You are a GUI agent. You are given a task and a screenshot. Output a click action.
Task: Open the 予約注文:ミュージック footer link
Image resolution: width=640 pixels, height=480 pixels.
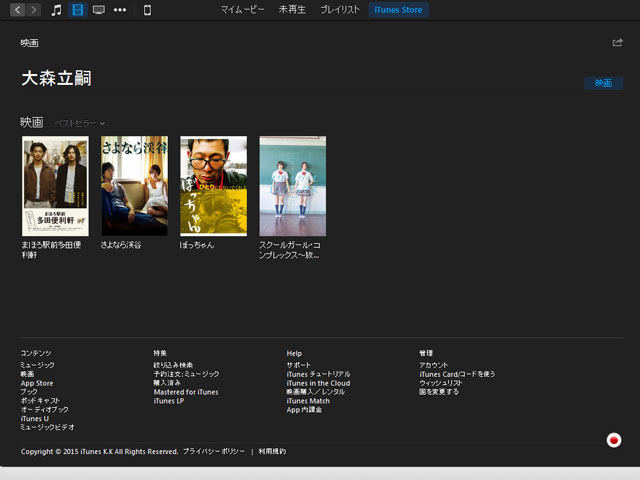[x=186, y=374]
